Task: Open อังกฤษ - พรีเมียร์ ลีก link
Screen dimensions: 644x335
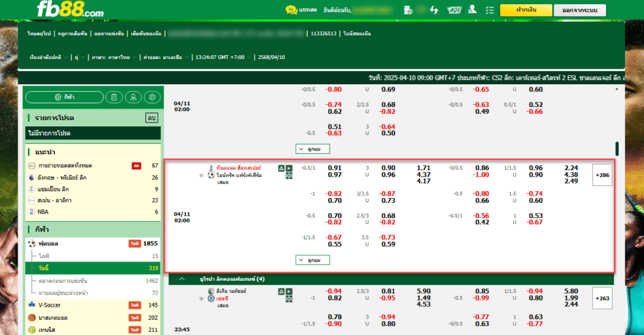Action: [62, 178]
